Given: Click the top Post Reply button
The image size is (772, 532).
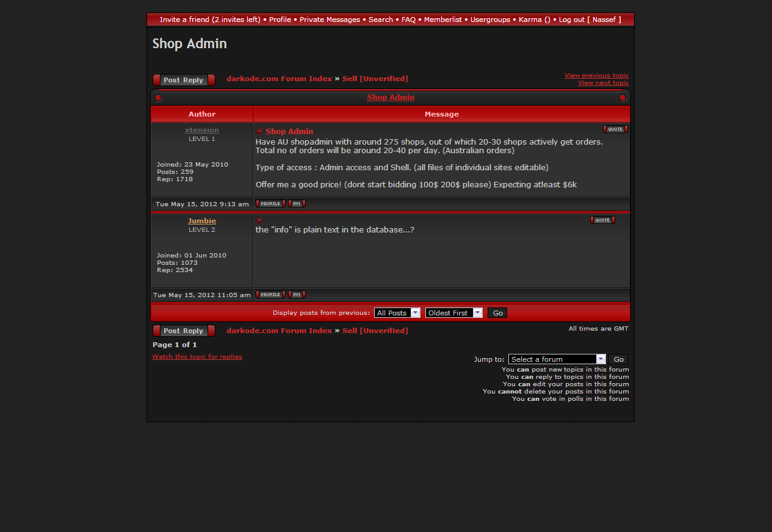Looking at the screenshot, I should tap(184, 80).
